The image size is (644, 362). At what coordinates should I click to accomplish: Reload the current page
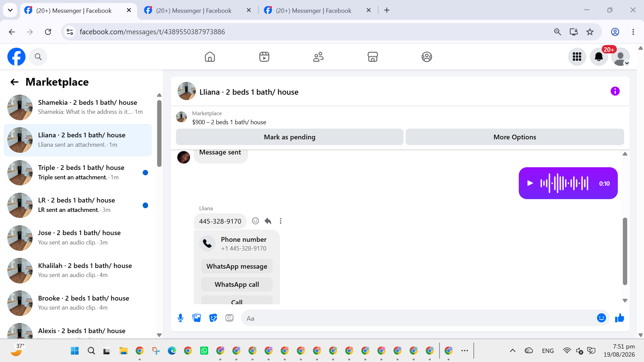(x=48, y=32)
